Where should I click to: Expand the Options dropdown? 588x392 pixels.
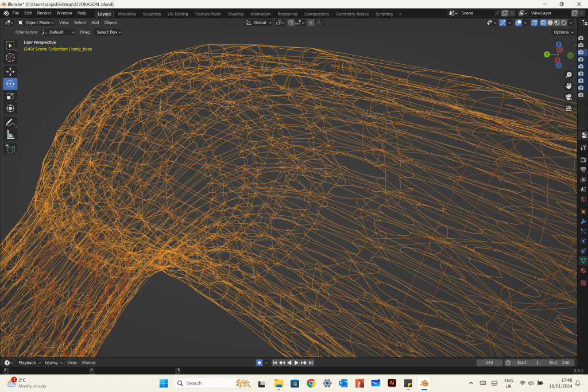coord(564,32)
